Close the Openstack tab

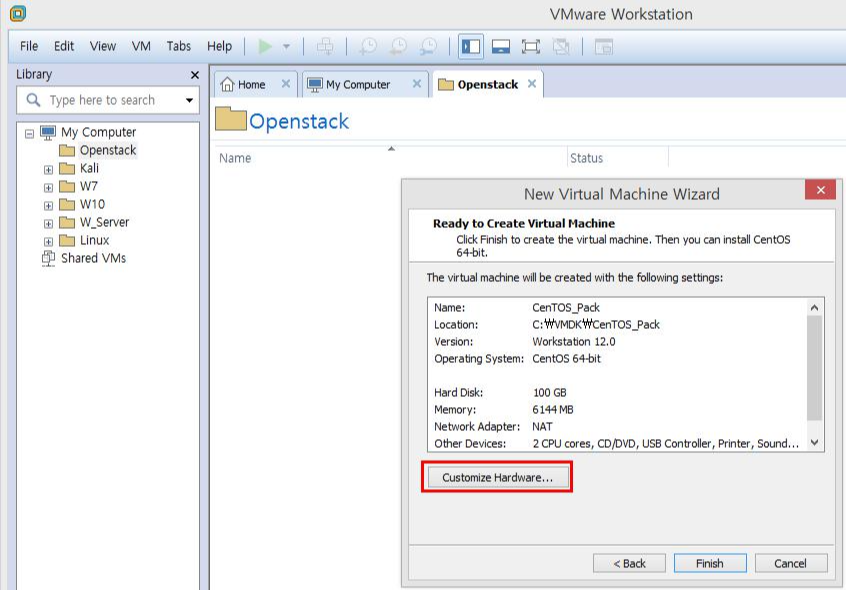click(532, 84)
